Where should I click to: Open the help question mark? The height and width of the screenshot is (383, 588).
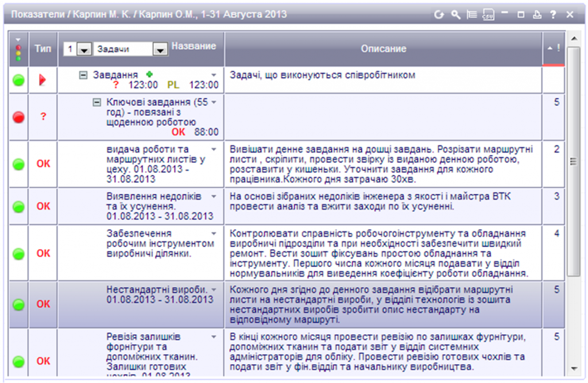pyautogui.click(x=553, y=14)
